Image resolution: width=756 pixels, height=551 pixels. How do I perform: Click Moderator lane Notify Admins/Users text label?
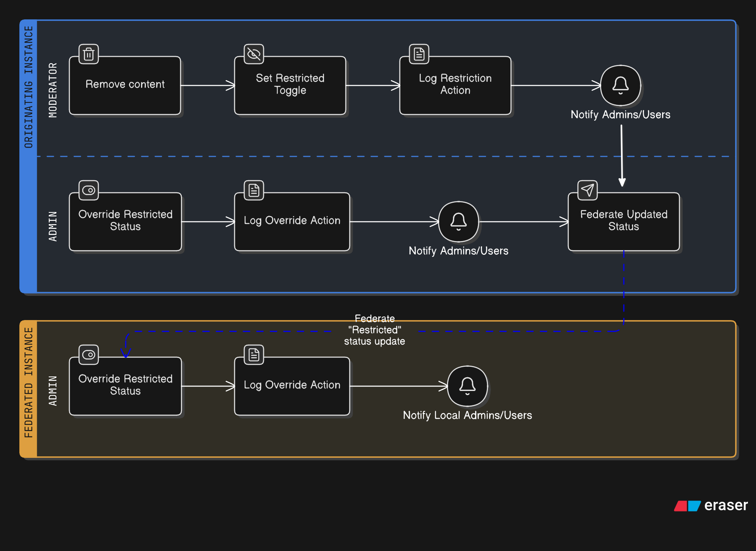coord(621,114)
